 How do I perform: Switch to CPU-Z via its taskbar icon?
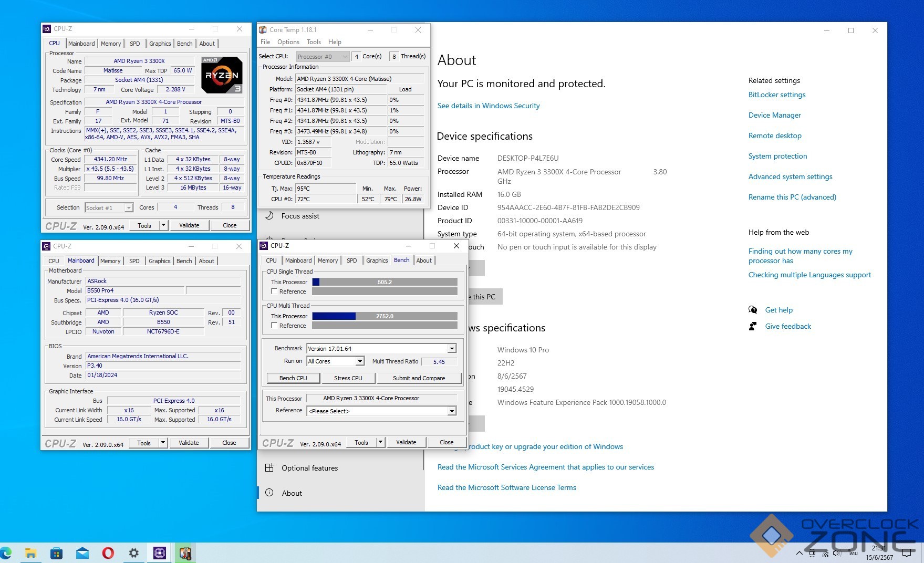point(160,552)
